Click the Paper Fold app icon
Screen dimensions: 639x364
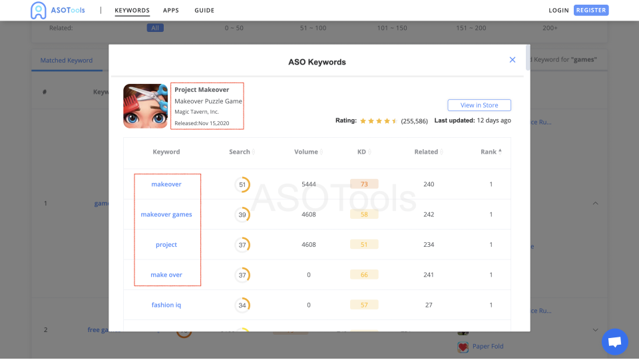463,347
